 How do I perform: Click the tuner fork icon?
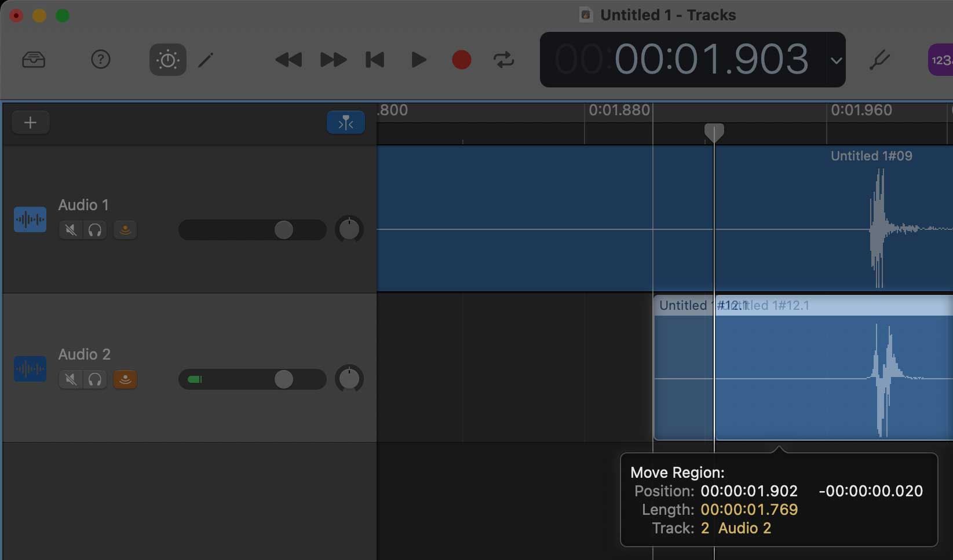point(879,60)
